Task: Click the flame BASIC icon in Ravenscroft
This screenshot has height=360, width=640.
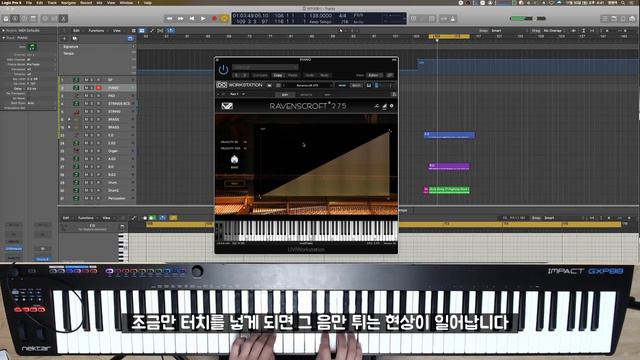Action: click(234, 159)
